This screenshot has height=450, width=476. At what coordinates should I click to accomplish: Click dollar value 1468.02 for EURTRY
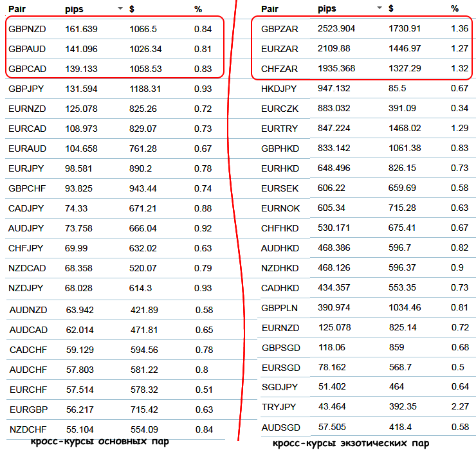(x=405, y=129)
